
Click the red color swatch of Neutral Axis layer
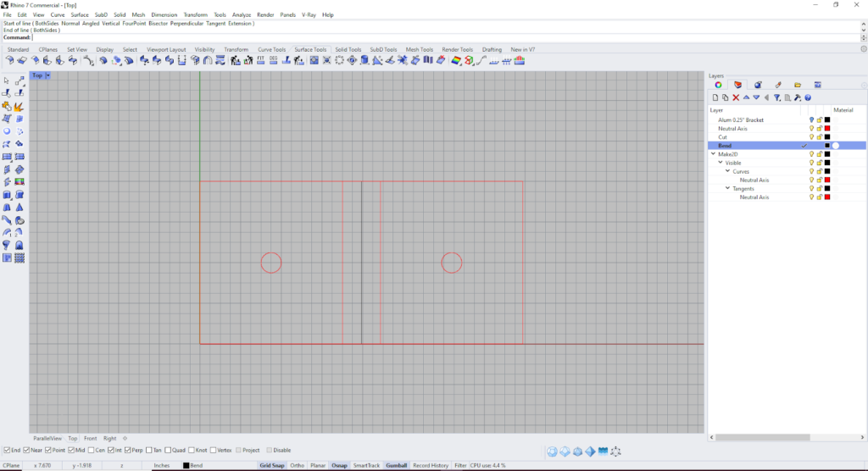(x=827, y=129)
